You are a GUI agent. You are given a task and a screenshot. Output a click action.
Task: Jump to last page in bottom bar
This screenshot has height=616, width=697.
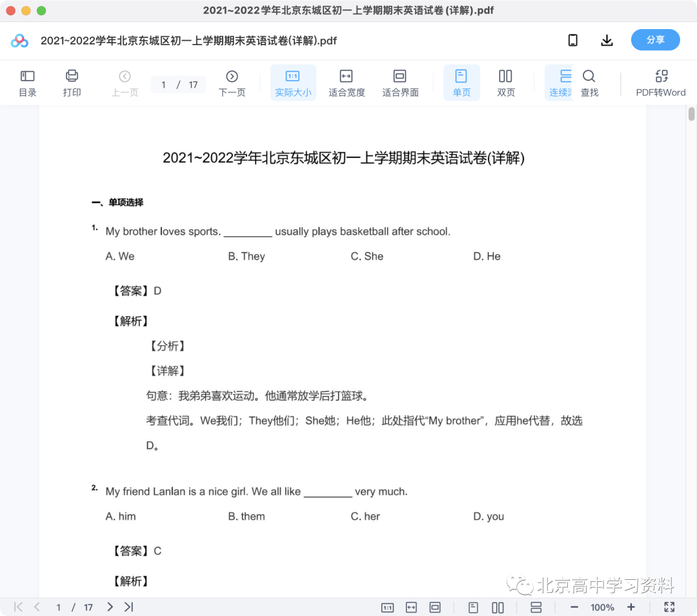coord(128,607)
